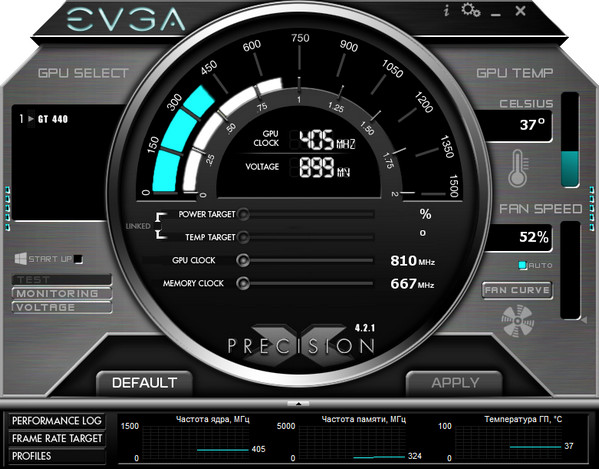Minimize the Precision X window

click(496, 15)
